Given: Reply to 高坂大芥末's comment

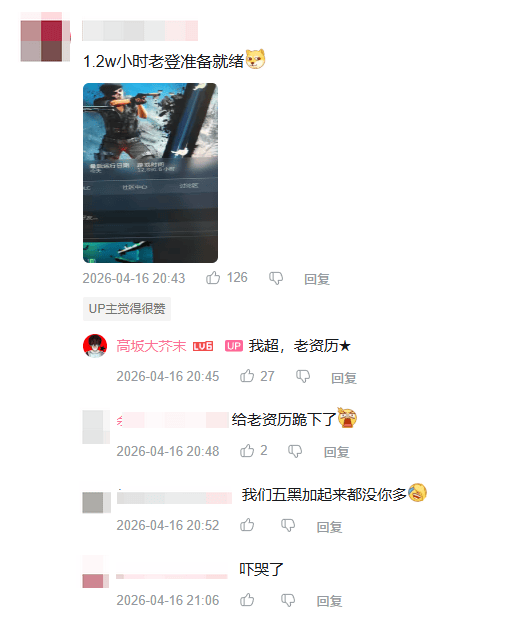Looking at the screenshot, I should coord(344,377).
